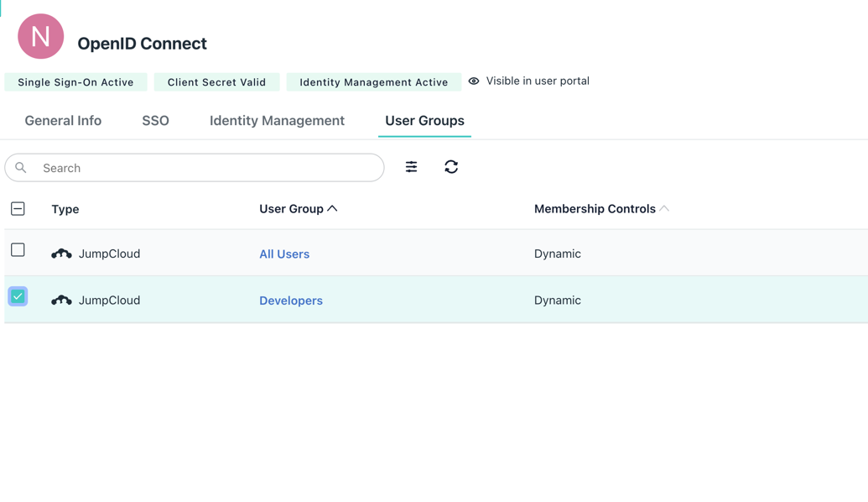The image size is (868, 502).
Task: Open the All Users group details
Action: (x=284, y=253)
